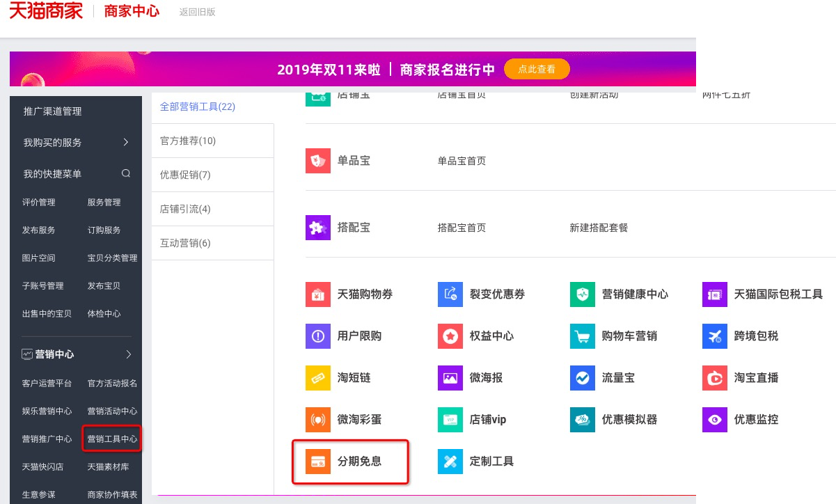This screenshot has width=836, height=504.
Task: Open 营销健康中心 shield icon
Action: tap(583, 294)
